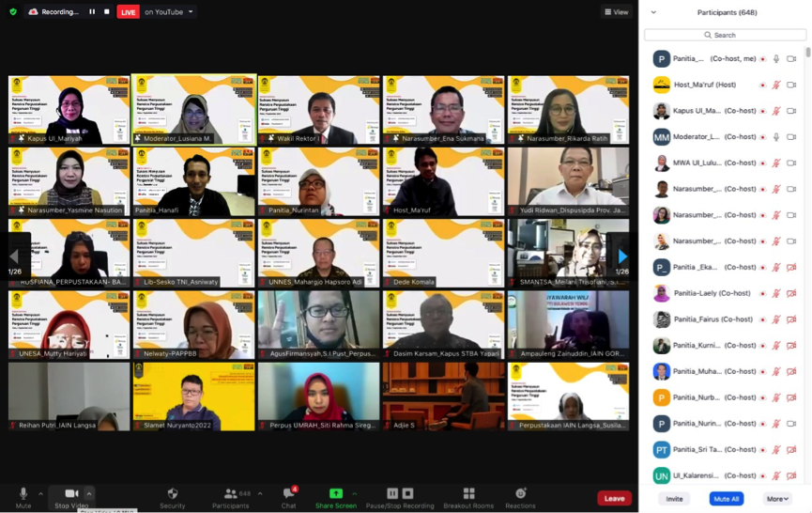Toggle video for Panitia_Muha... participant
Screen dimensions: 812x513
[x=791, y=371]
